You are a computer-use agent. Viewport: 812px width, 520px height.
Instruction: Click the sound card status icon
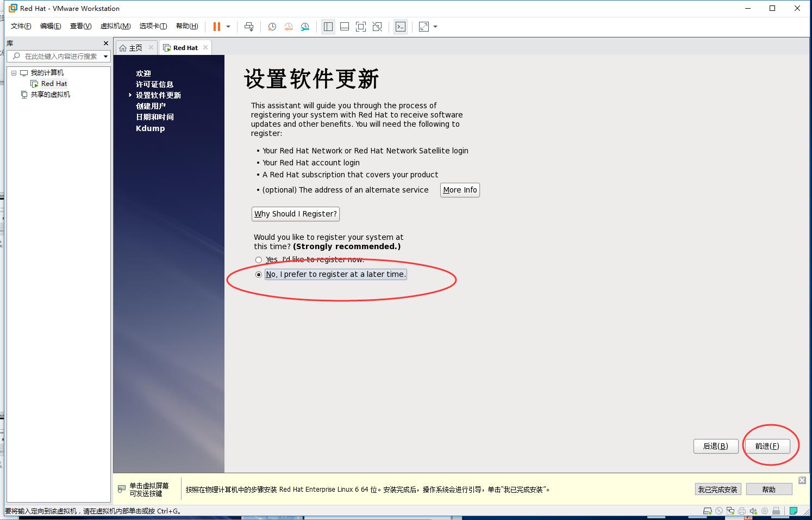(x=753, y=511)
